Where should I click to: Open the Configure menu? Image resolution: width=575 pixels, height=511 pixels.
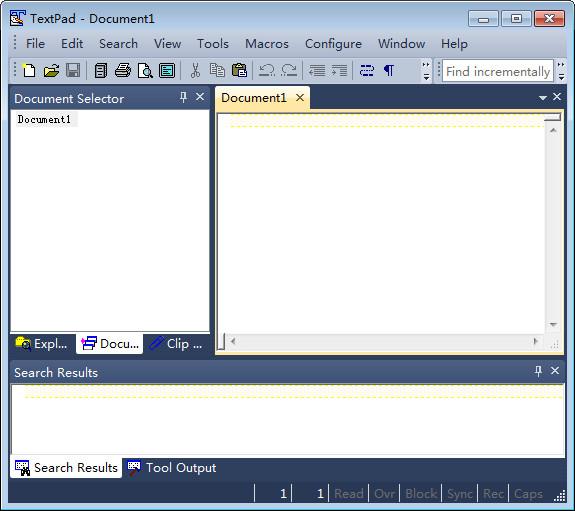(333, 44)
